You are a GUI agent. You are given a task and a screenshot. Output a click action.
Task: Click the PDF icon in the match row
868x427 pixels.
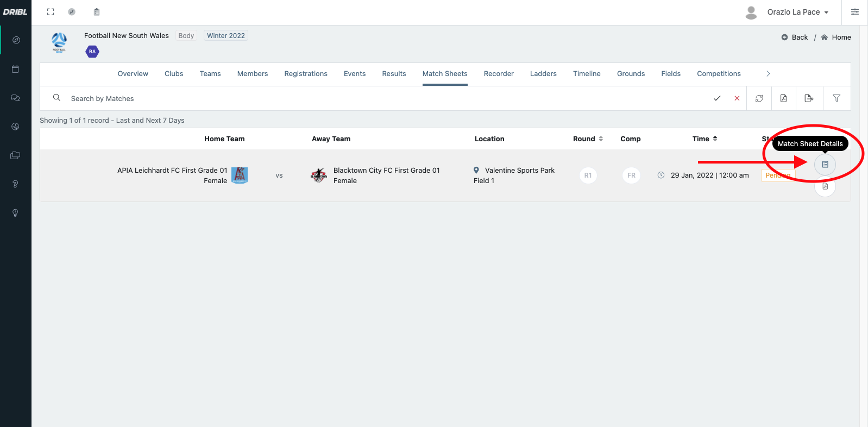click(x=825, y=186)
